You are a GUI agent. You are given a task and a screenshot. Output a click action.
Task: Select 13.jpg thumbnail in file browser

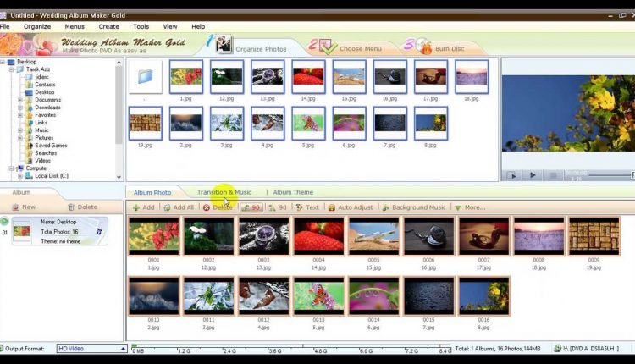click(268, 77)
